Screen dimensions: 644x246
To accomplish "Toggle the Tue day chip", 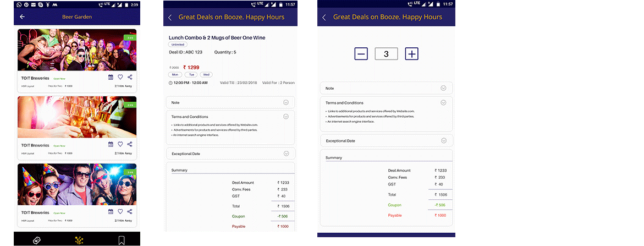I will [x=191, y=74].
